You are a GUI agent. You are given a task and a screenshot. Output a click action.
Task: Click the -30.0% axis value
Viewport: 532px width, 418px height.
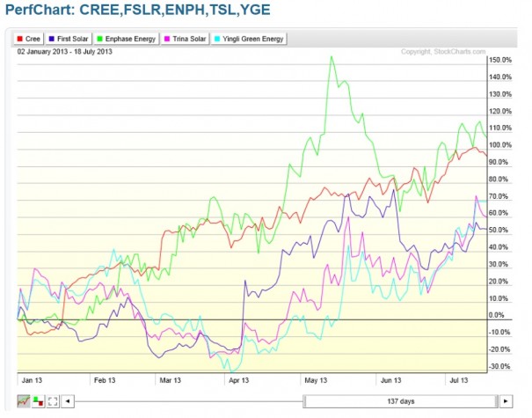click(499, 366)
